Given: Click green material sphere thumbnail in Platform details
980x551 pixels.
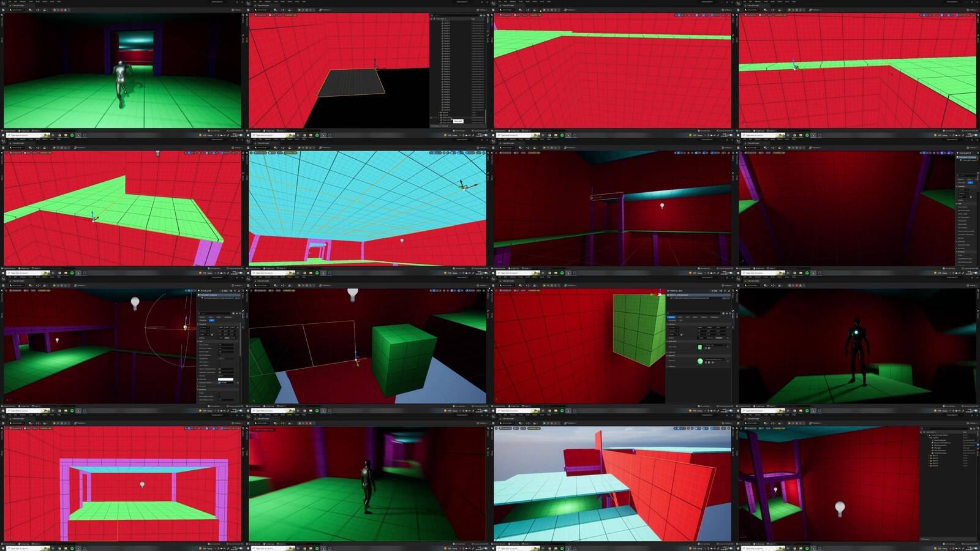Looking at the screenshot, I should (x=700, y=361).
